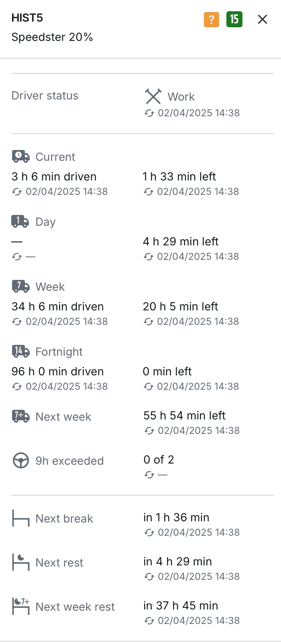281x644 pixels.
Task: Click the Current driving truck clock icon
Action: [20, 156]
